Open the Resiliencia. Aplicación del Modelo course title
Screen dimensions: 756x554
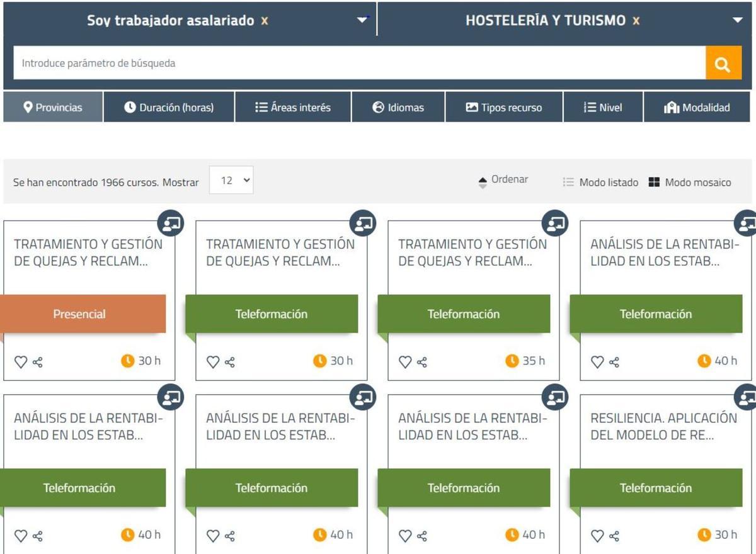pos(663,426)
